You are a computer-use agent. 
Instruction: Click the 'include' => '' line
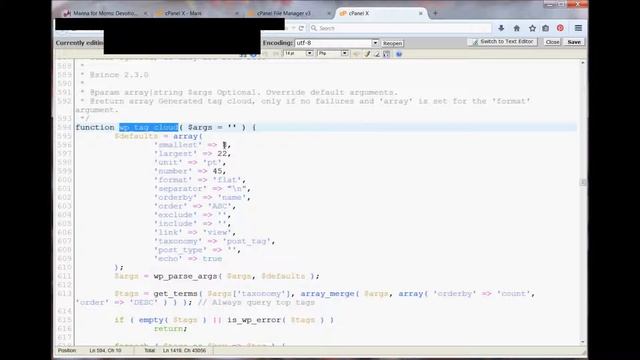click(x=192, y=224)
